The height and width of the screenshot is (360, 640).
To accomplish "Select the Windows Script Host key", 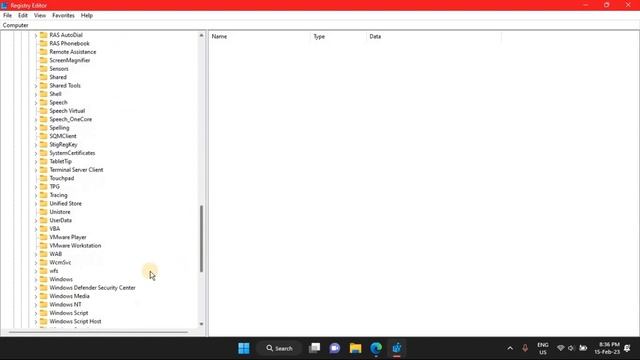I will coord(75,322).
